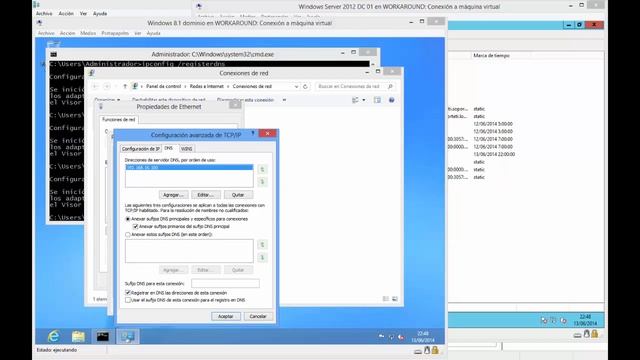Click Agregar under DNS server addresses
The image size is (640, 360).
[173, 195]
